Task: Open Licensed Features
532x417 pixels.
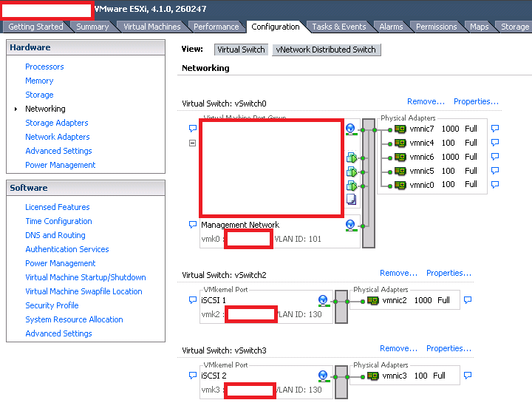Action: coord(58,207)
